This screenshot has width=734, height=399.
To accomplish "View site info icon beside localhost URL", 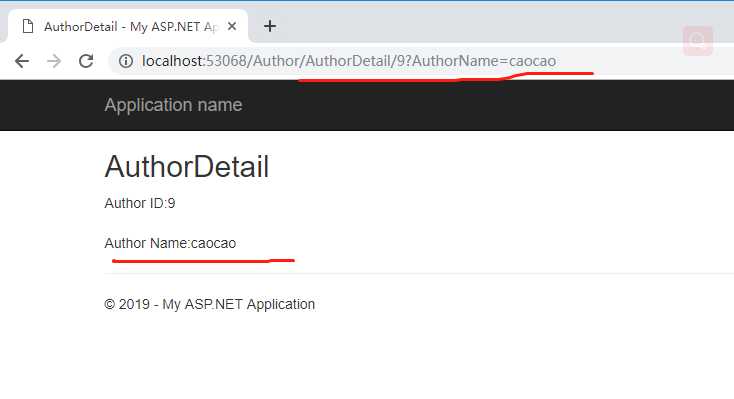I will 125,61.
